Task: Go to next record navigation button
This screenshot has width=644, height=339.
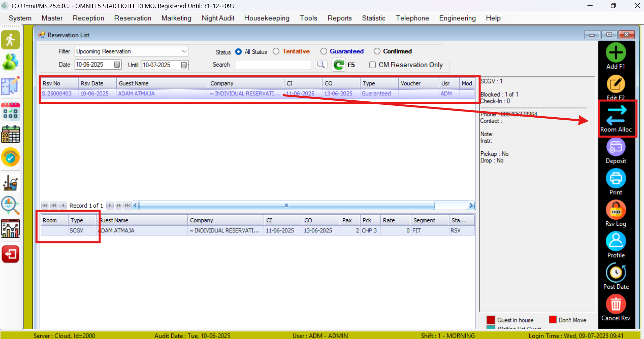Action: coord(110,205)
